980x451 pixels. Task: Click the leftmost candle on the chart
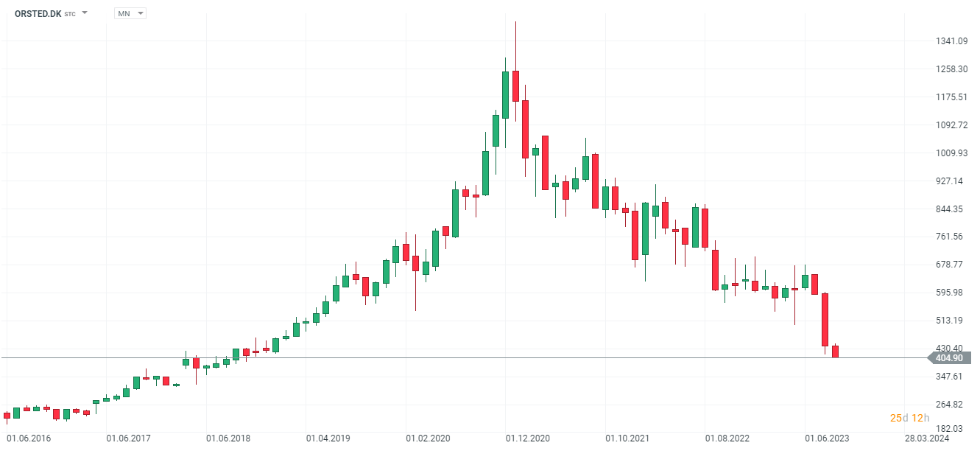coord(7,416)
